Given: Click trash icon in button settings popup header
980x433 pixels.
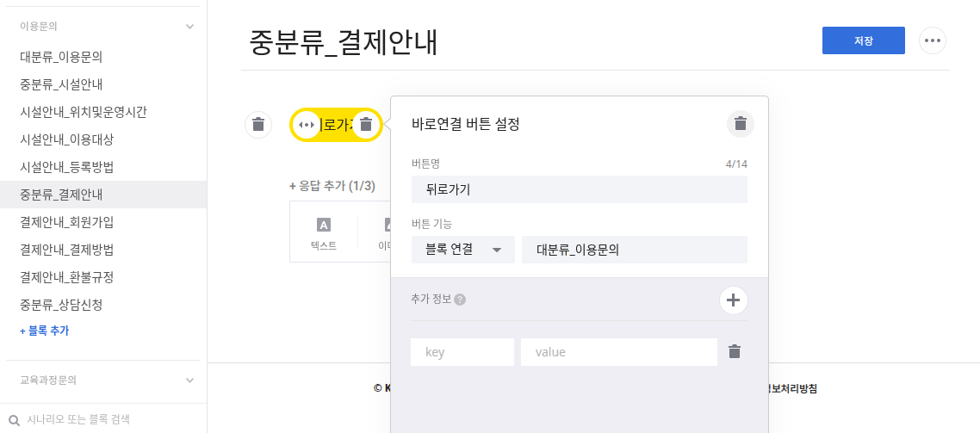Looking at the screenshot, I should pyautogui.click(x=740, y=124).
